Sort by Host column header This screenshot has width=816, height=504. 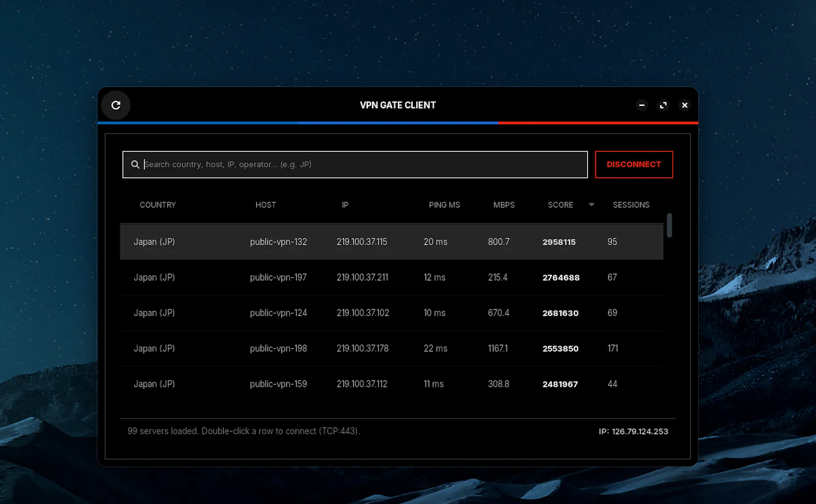click(266, 205)
